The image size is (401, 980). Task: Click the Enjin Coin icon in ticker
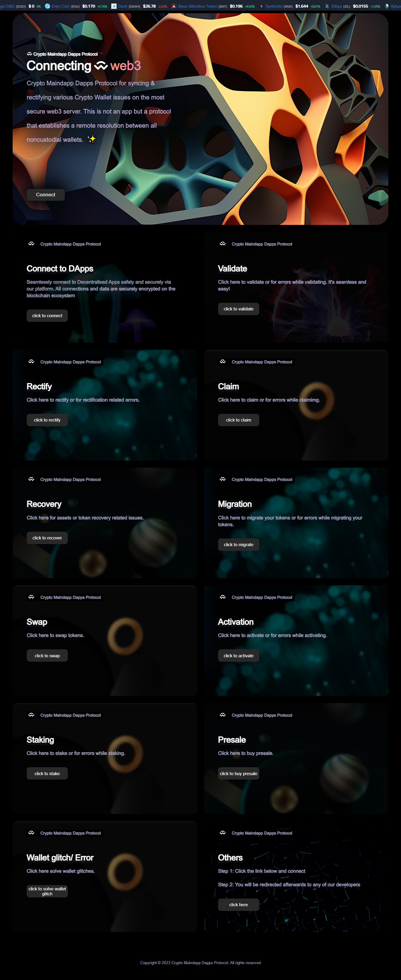click(48, 6)
